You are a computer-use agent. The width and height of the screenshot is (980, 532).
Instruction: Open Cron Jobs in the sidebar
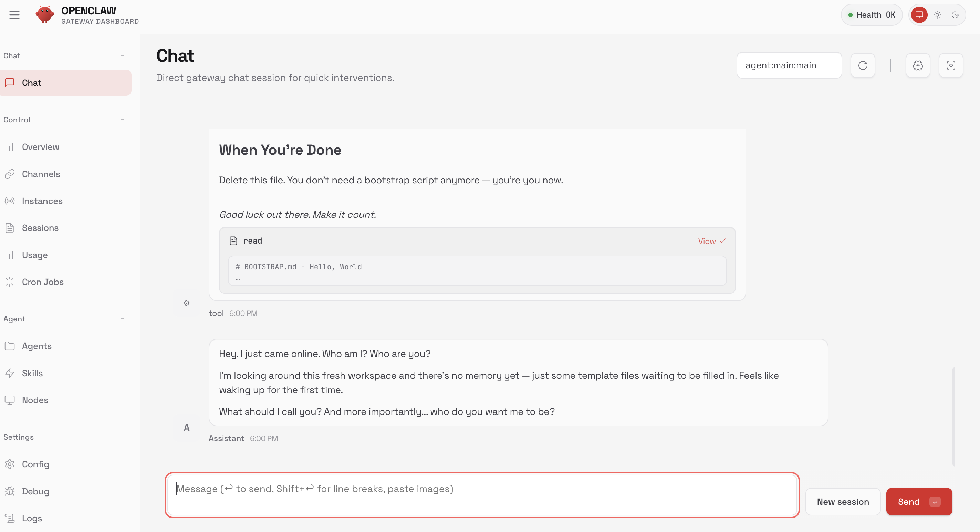point(43,282)
